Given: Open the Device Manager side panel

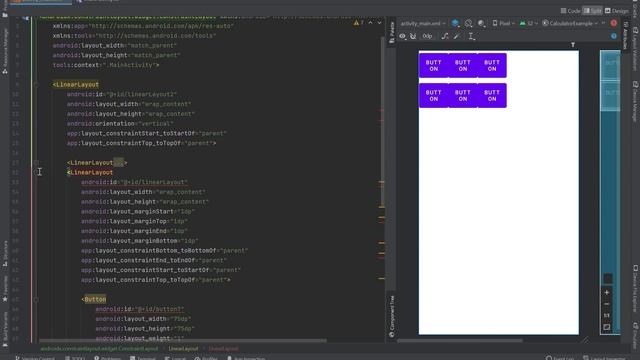Looking at the screenshot, I should [x=636, y=101].
